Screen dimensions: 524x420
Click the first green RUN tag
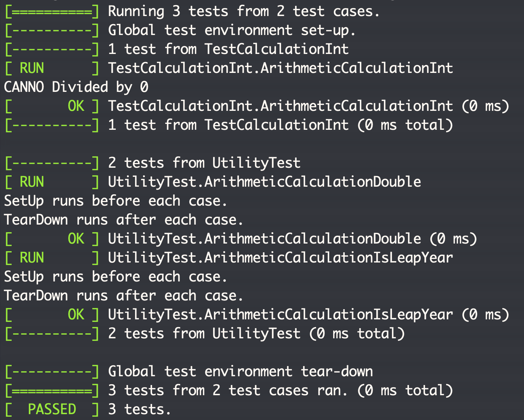coord(32,68)
